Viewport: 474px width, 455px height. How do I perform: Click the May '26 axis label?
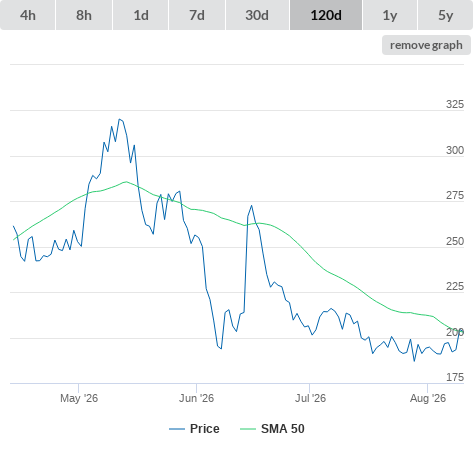click(x=79, y=398)
